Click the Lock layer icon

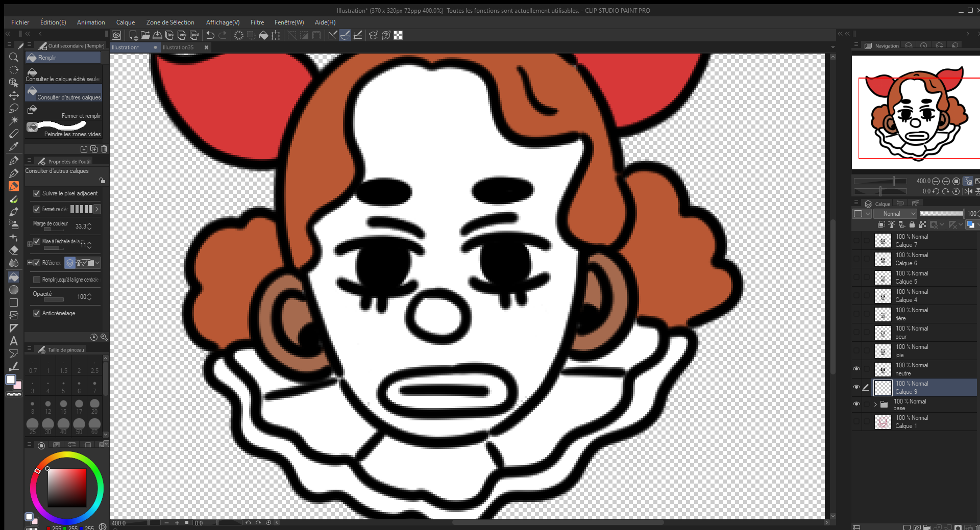pos(912,224)
